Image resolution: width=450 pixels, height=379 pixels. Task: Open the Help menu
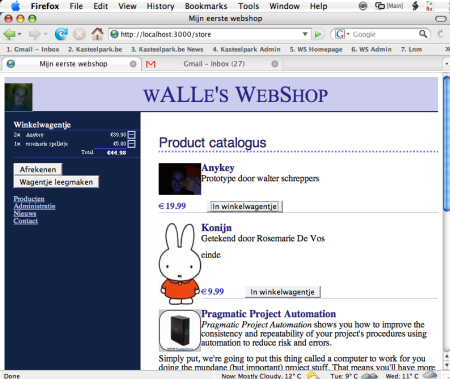[x=318, y=6]
